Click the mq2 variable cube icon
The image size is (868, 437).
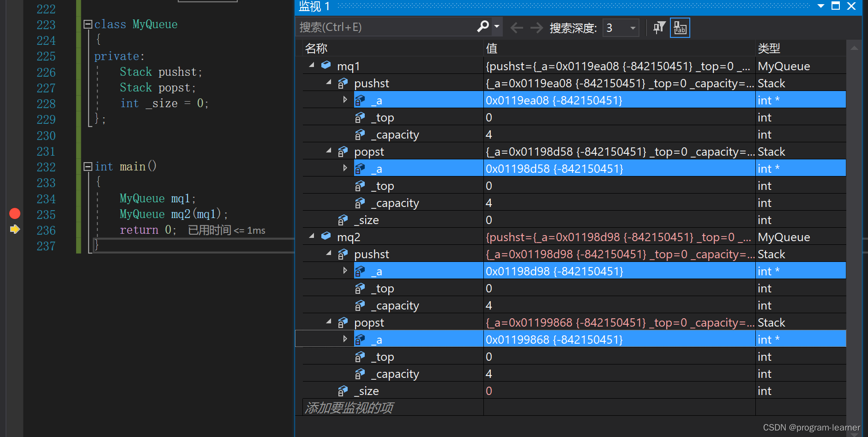point(326,236)
